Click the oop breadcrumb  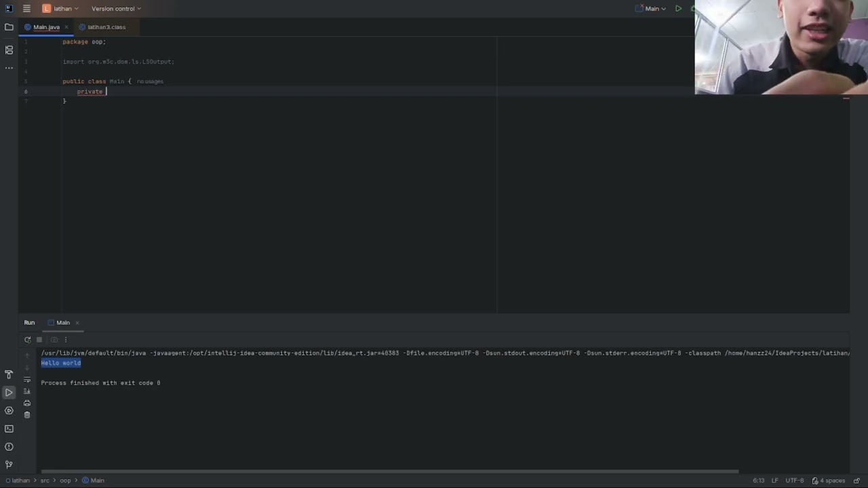(65, 481)
